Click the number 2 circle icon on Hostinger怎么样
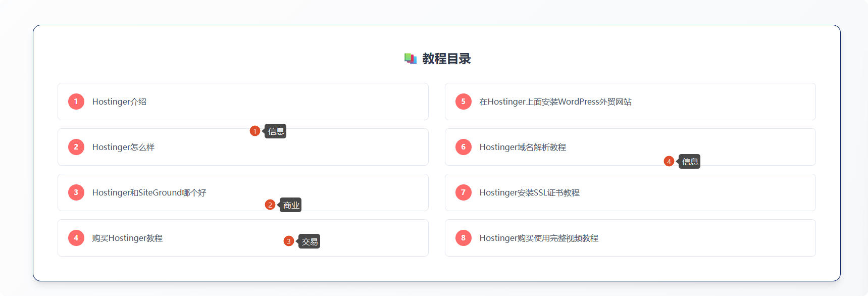 coord(76,146)
